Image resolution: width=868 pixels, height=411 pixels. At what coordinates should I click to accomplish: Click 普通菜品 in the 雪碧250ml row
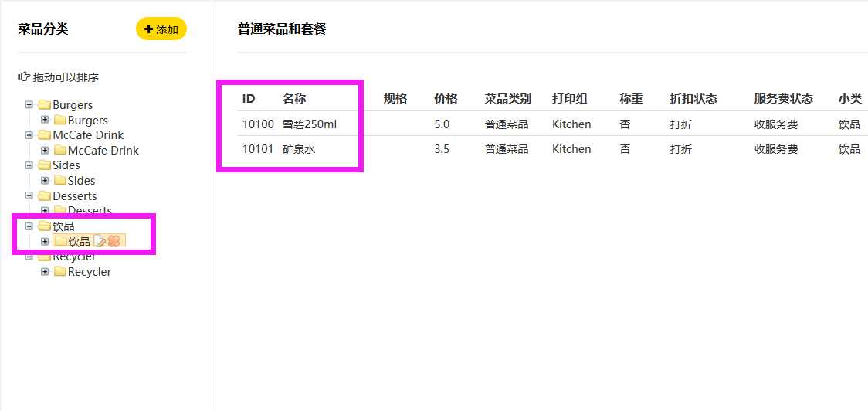tap(507, 124)
